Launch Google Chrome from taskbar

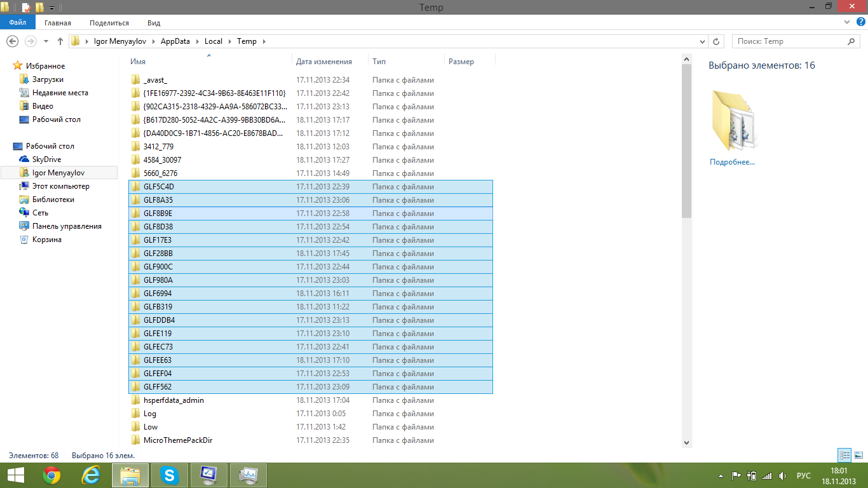point(51,475)
